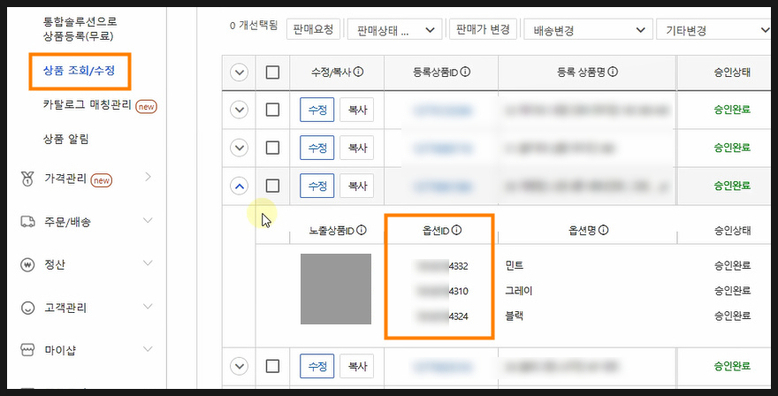The image size is (778, 396).
Task: Click the shop icon beside 마이샵
Action: [27, 350]
